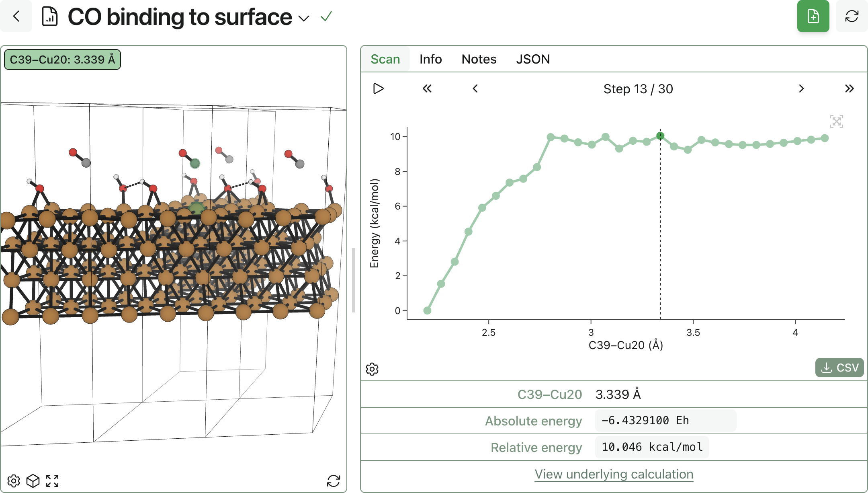
Task: Open the JSON tab
Action: pos(533,59)
